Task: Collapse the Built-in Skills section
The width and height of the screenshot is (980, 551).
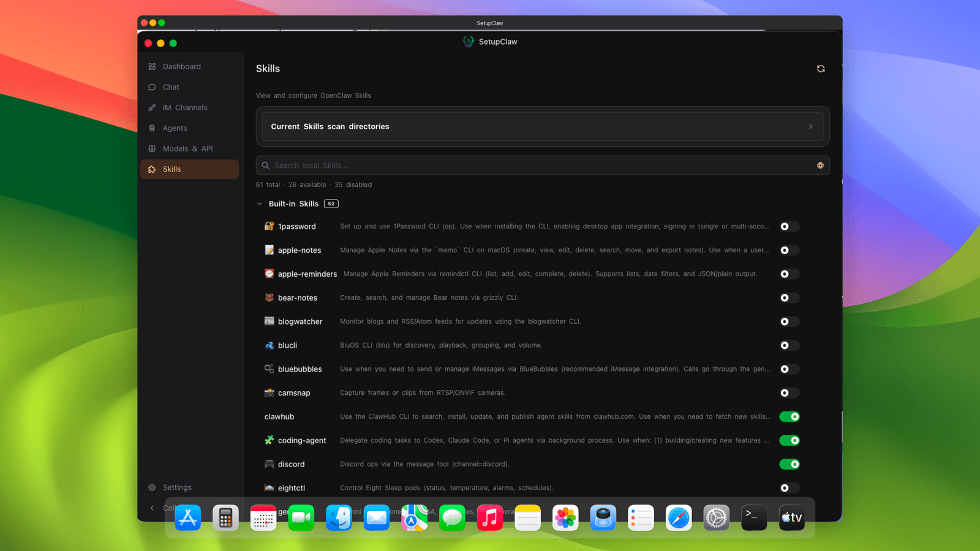Action: (x=260, y=204)
